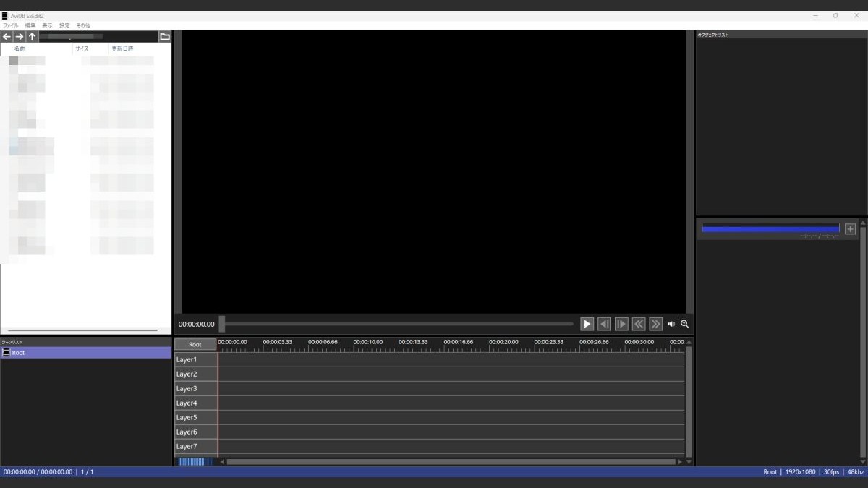Viewport: 868px width, 488px height.
Task: Click the back arrow in file browser
Action: (x=7, y=36)
